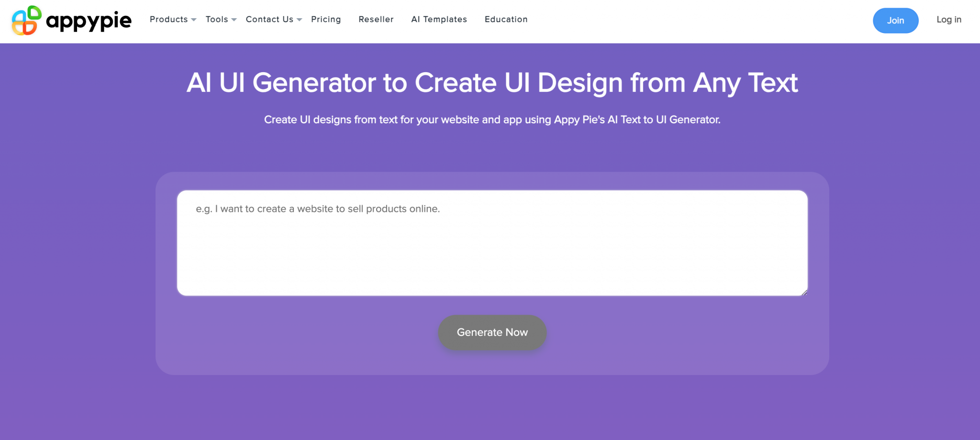Click the subtitle text under the headline
This screenshot has height=440, width=980.
(x=492, y=120)
